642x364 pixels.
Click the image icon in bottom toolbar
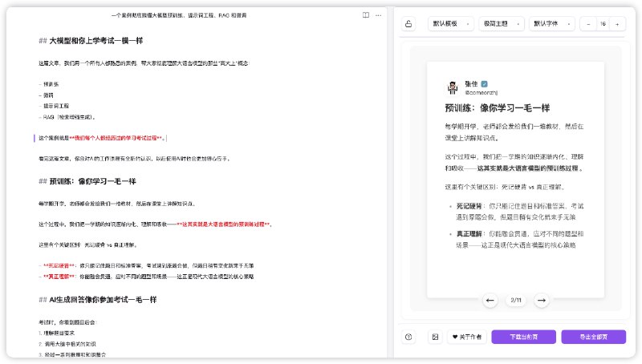point(435,337)
